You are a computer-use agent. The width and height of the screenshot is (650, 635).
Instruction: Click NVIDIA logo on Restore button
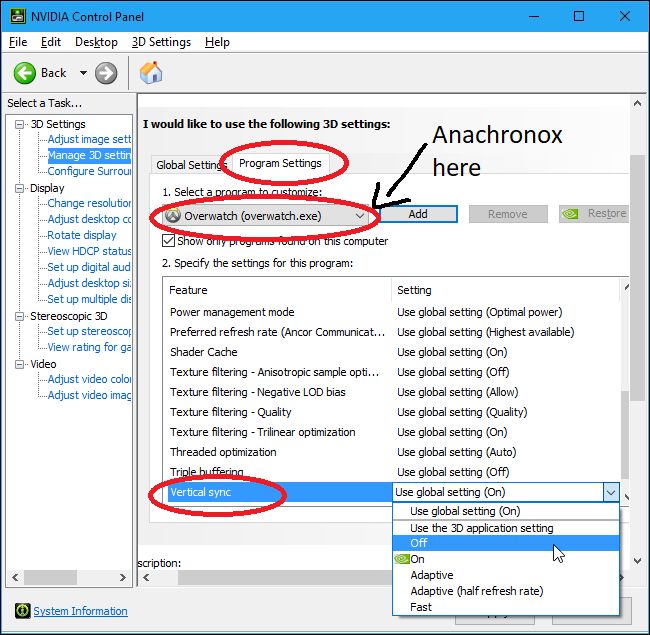click(x=570, y=214)
